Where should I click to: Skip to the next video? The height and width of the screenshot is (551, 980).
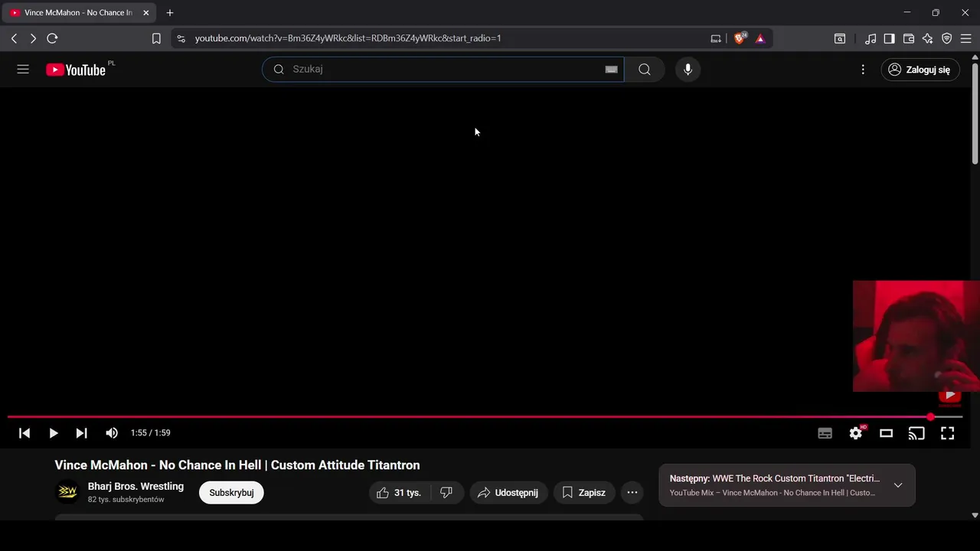click(81, 433)
